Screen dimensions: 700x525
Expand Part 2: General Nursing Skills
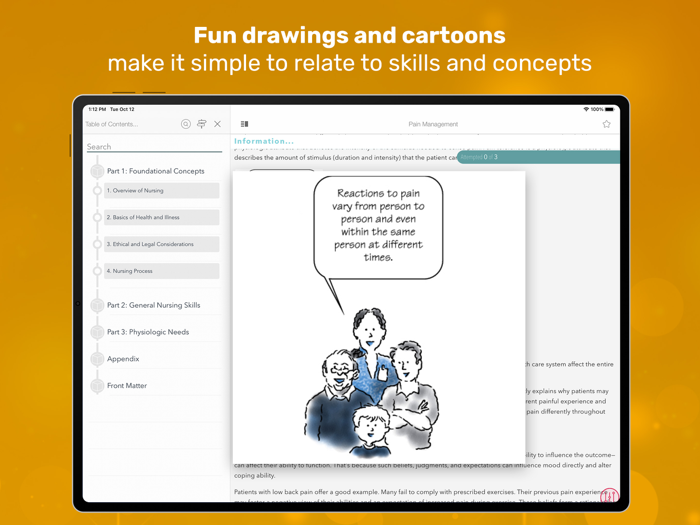point(155,305)
